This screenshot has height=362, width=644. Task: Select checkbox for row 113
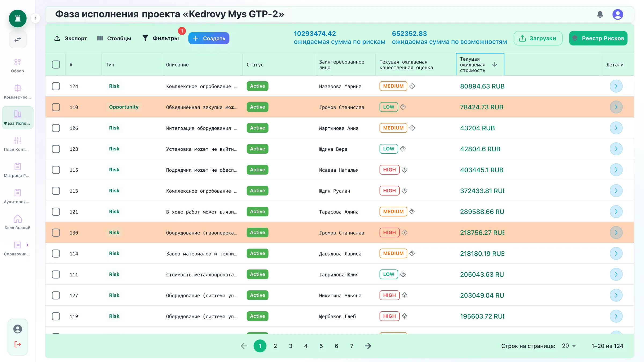(56, 191)
